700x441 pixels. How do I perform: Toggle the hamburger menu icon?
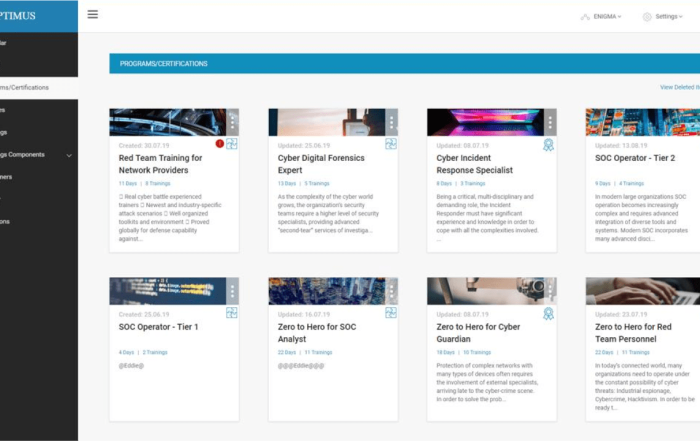tap(92, 15)
